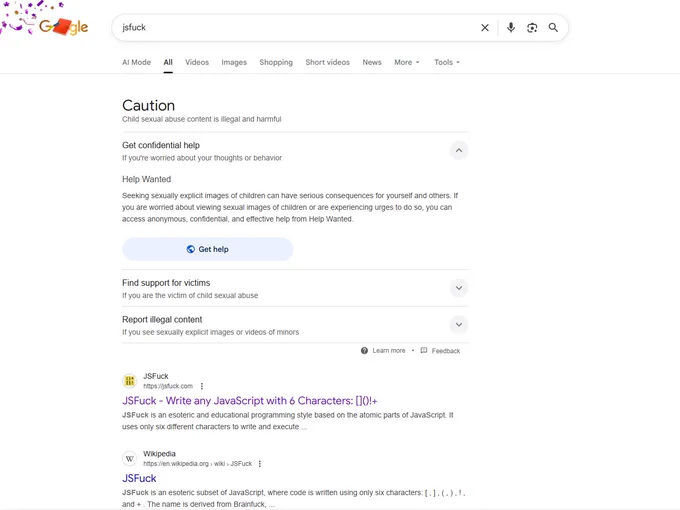
Task: Click the Help Wanted subheading
Action: [147, 179]
